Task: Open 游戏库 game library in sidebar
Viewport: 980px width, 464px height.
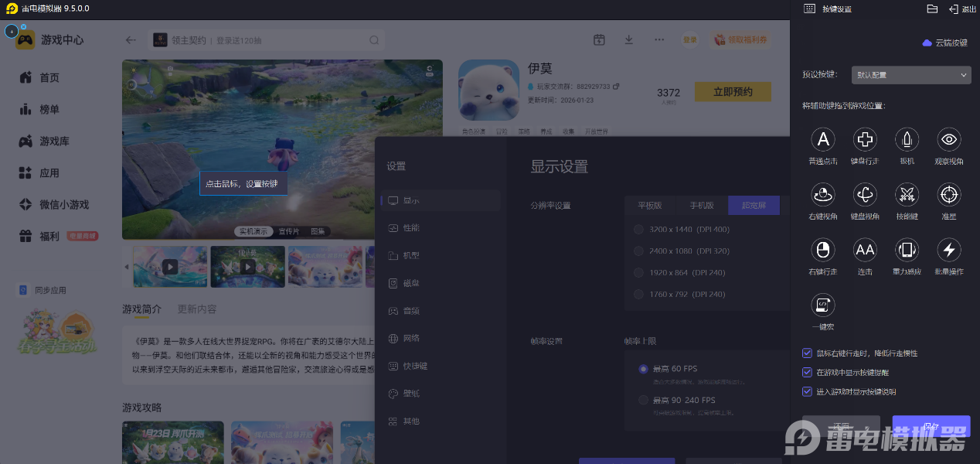Action: pyautogui.click(x=44, y=142)
